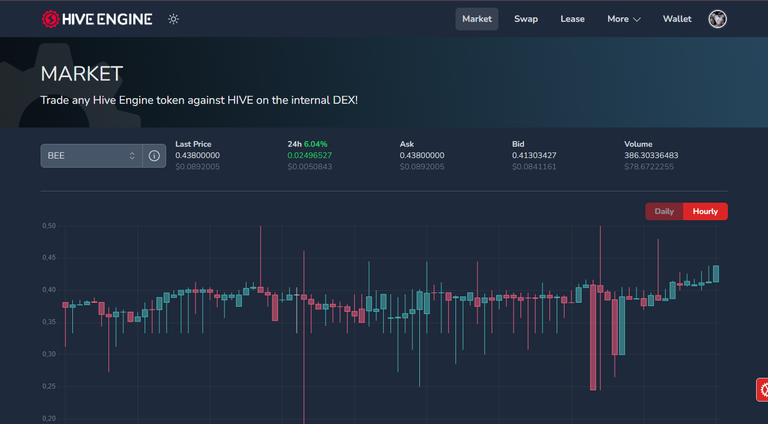Click the green 0.02496527 change value
The height and width of the screenshot is (424, 768).
[310, 155]
